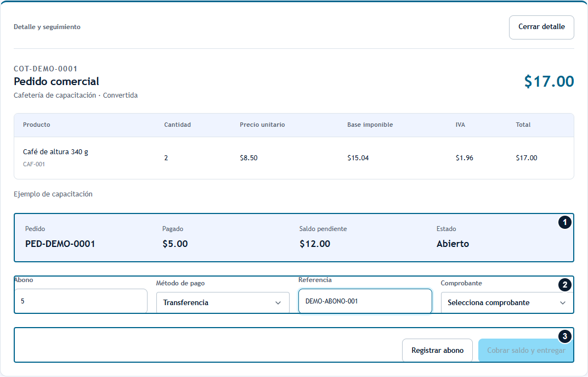Click the Cafetería de capacitación · Convertida subtitle
588x377 pixels.
tap(75, 95)
